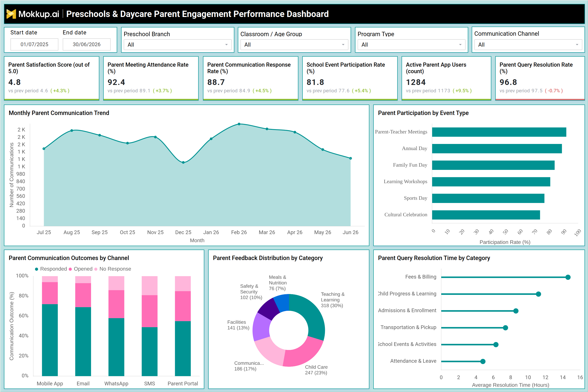Select the Active Parent App Users value 1284
This screenshot has height=392, width=588.
416,82
